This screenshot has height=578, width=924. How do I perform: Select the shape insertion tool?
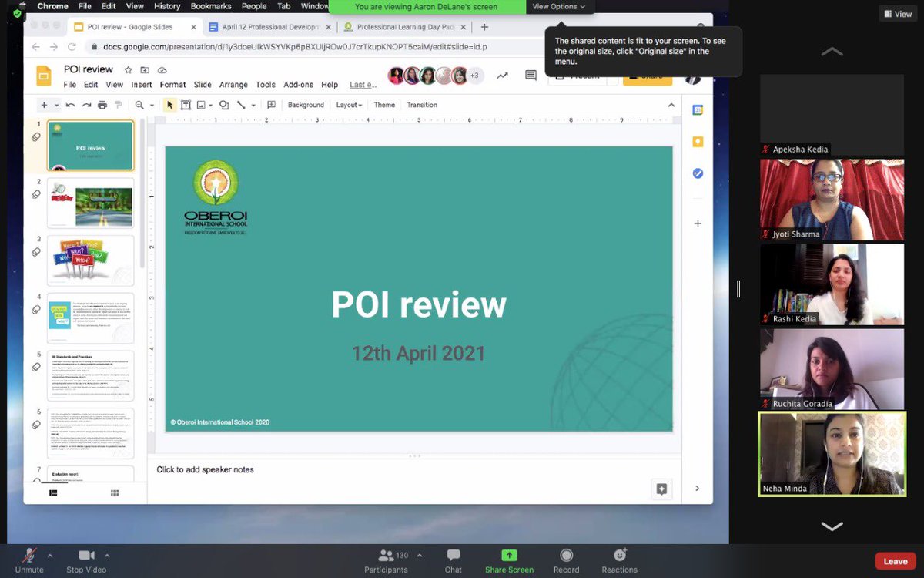point(224,104)
